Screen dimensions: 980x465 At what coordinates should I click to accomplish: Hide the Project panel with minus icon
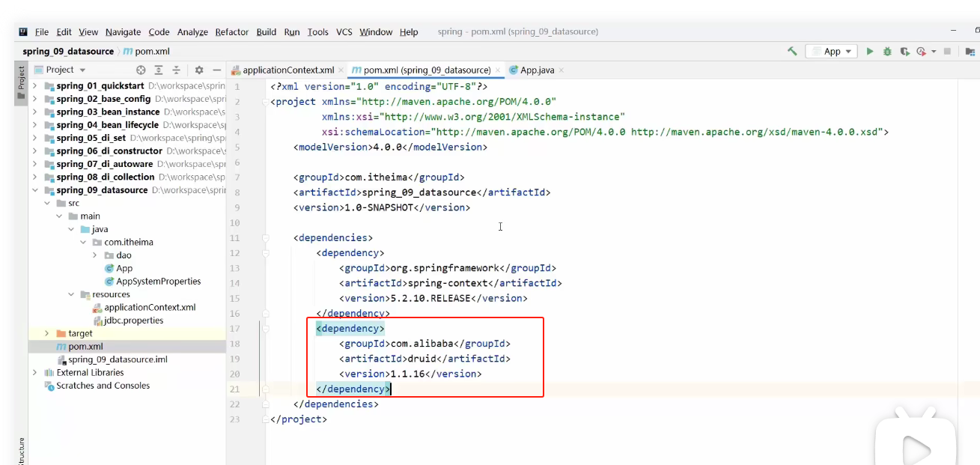[x=217, y=70]
